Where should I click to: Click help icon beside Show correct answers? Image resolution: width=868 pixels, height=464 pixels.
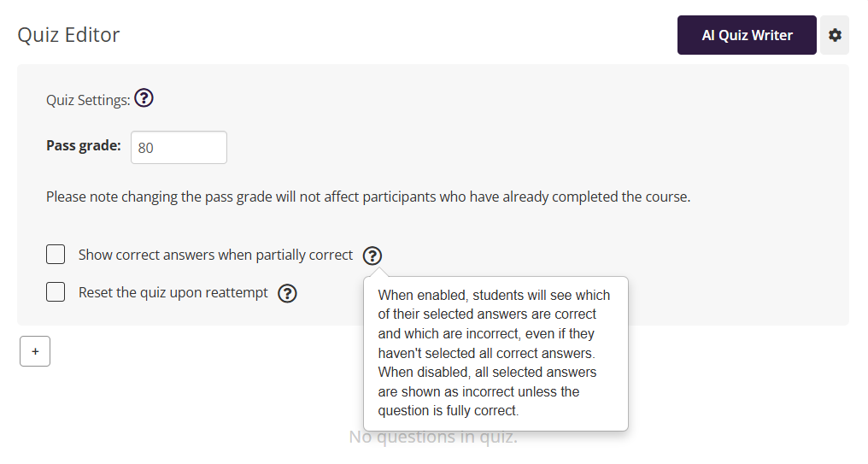pos(372,255)
